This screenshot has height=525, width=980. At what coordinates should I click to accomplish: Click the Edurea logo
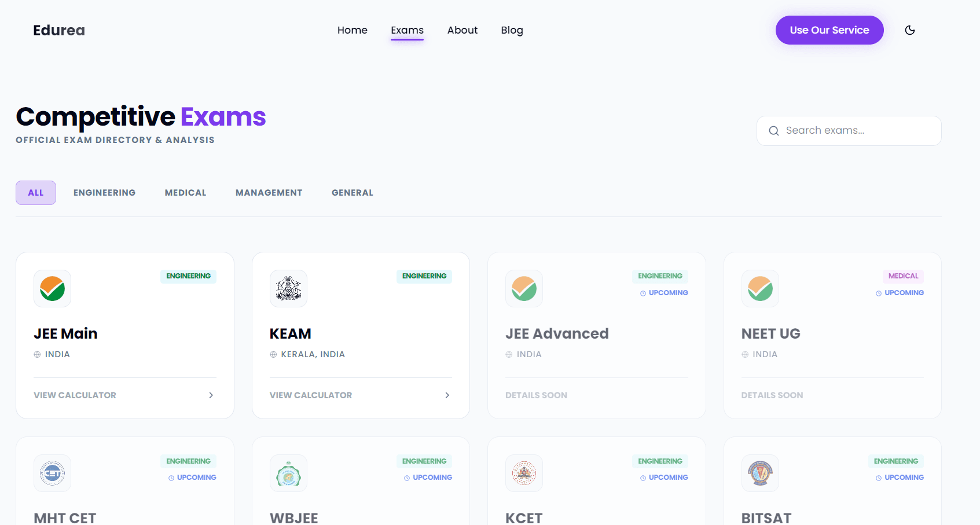tap(59, 30)
